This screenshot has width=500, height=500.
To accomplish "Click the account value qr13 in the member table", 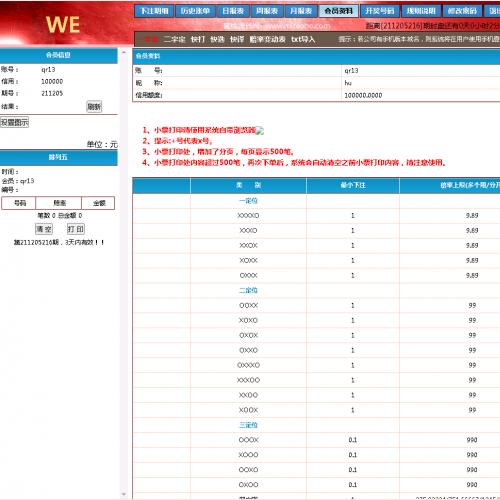I will (351, 71).
